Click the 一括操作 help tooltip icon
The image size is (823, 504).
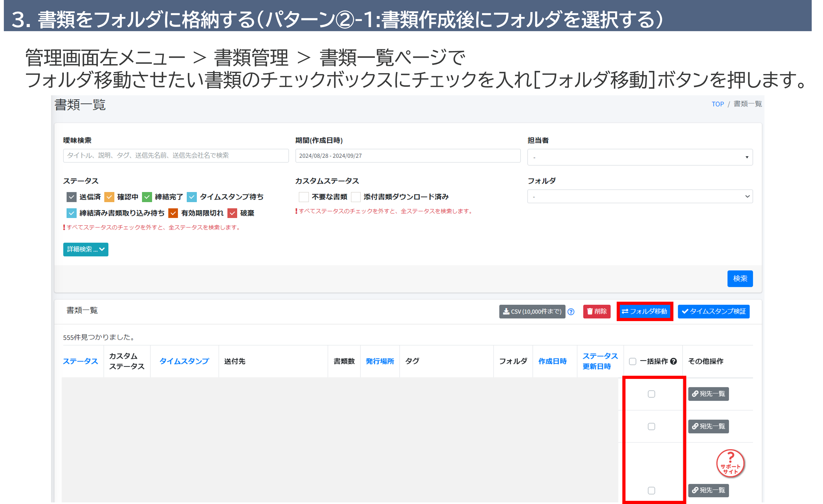(x=673, y=361)
